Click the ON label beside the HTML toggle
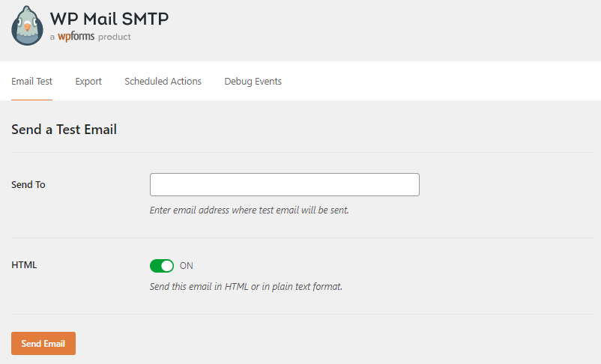601x364 pixels. [187, 266]
